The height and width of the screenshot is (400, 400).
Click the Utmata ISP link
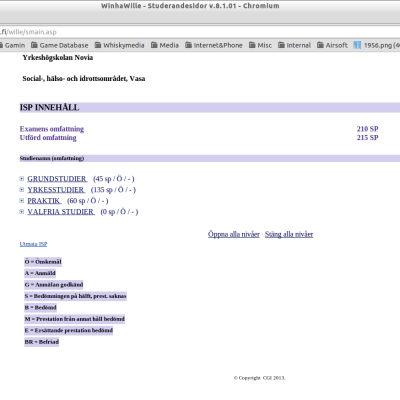point(33,244)
